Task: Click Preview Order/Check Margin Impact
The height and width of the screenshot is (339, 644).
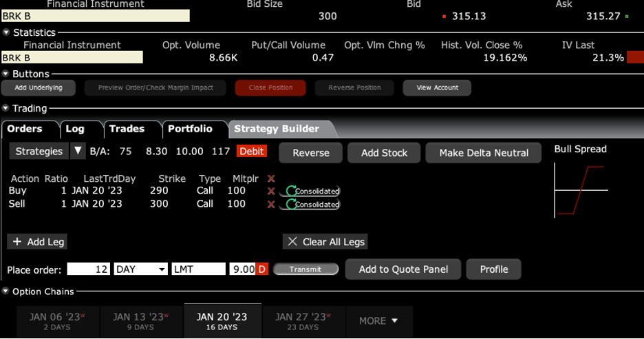Action: pos(155,88)
